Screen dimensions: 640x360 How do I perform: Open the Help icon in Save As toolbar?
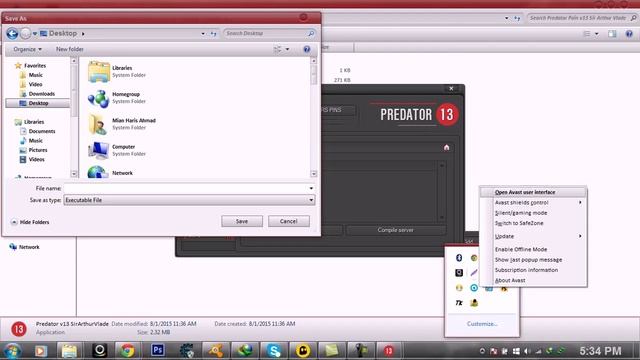[x=307, y=49]
